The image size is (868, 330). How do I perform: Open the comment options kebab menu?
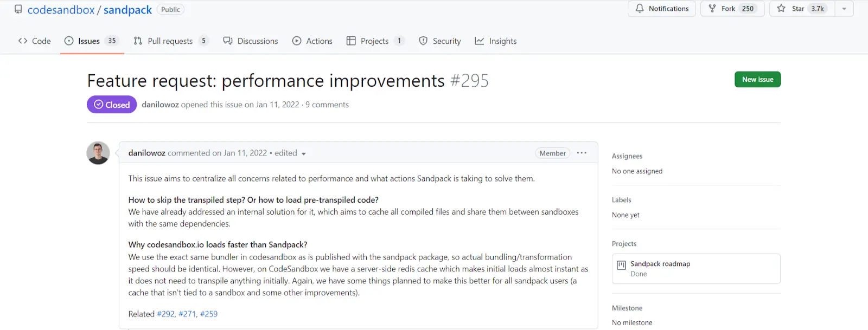pos(582,153)
